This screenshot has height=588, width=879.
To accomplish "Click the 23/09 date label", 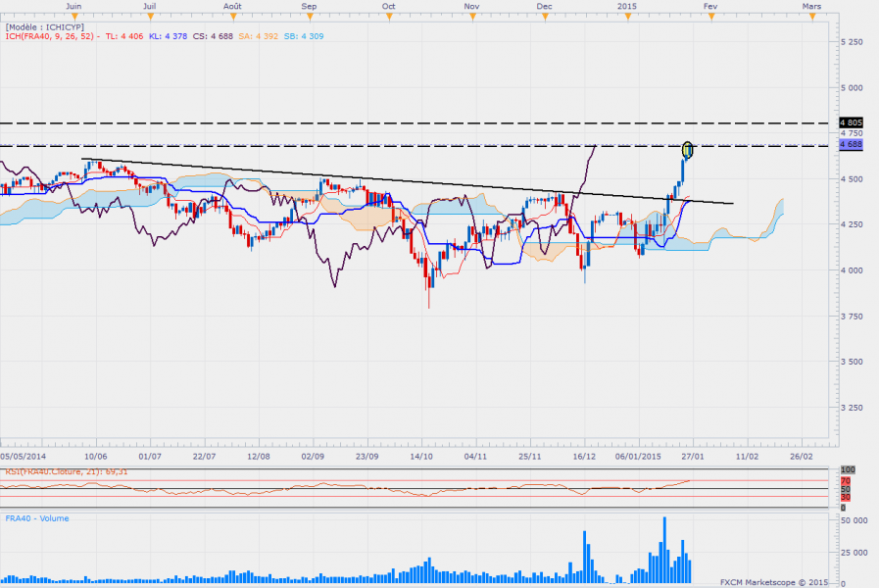I will (367, 457).
